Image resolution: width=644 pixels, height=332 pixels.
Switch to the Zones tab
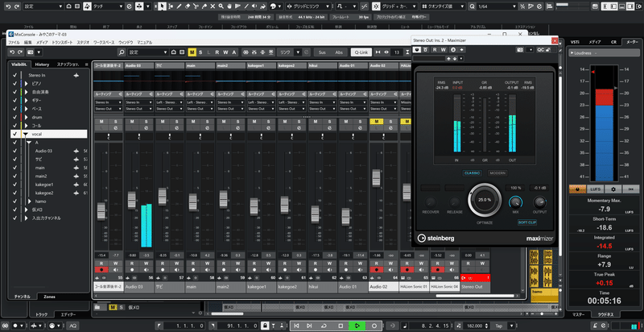pyautogui.click(x=50, y=297)
